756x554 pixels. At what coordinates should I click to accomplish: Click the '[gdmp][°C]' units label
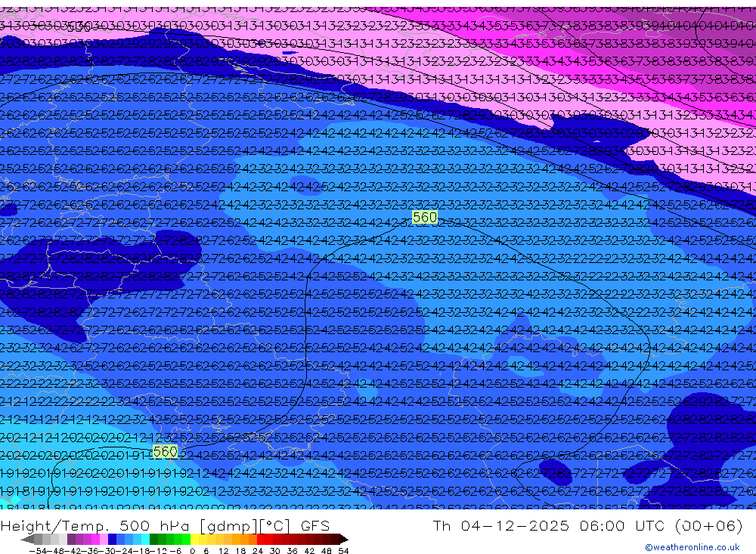[246, 526]
